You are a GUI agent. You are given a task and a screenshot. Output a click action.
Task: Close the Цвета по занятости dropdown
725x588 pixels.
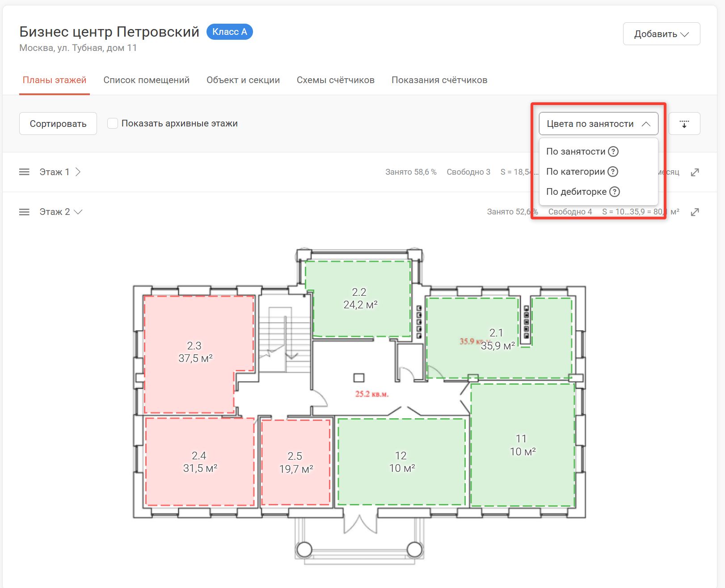coord(599,124)
